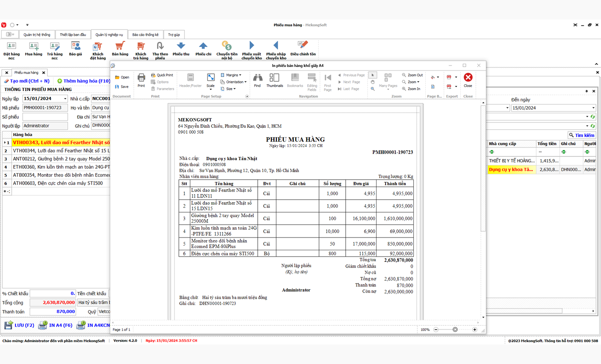The width and height of the screenshot is (601, 364).
Task: Open Phiếu xuất chuyển kho
Action: point(251,51)
